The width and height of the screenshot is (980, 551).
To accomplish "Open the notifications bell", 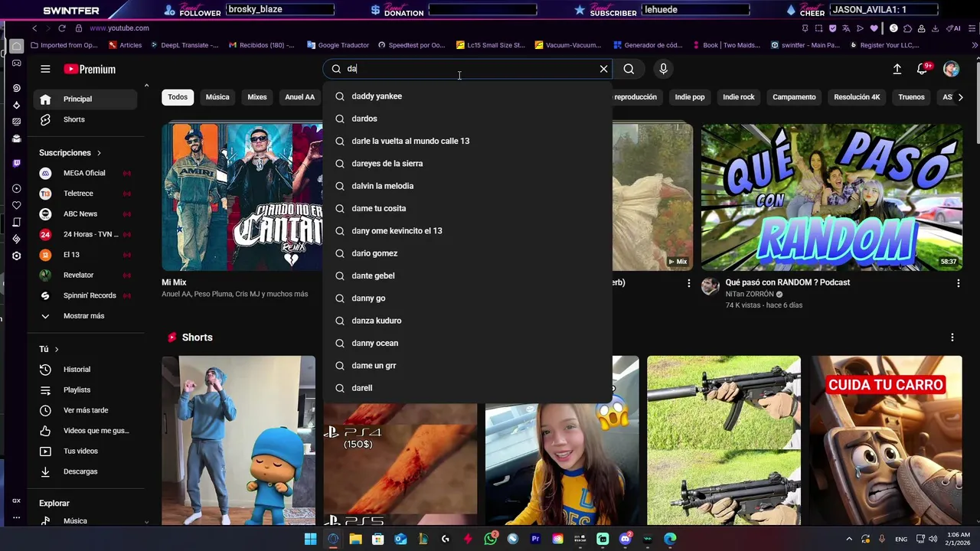I will 923,69.
